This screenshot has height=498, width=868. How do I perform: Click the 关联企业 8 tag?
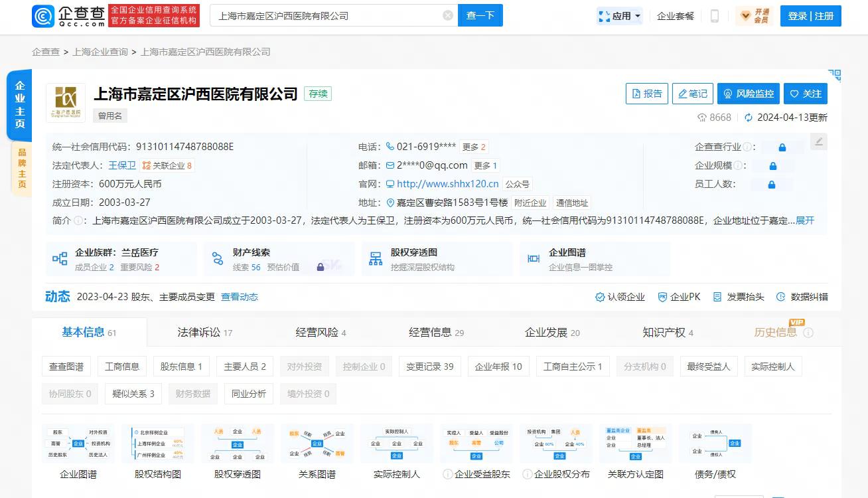pyautogui.click(x=167, y=166)
